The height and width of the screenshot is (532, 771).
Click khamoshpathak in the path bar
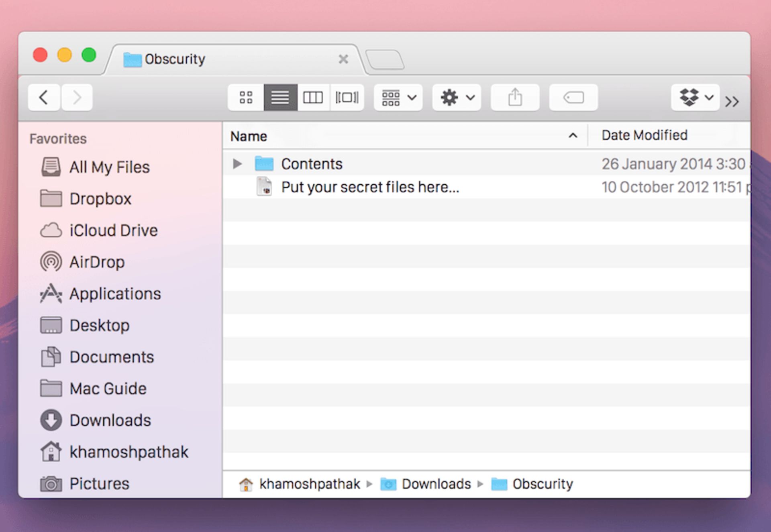pyautogui.click(x=310, y=484)
